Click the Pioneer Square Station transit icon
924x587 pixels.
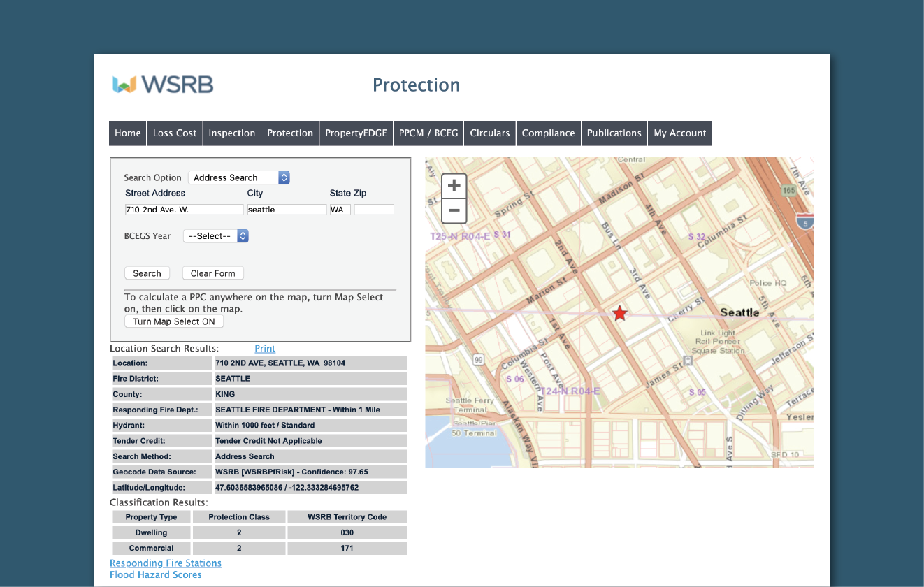688,361
